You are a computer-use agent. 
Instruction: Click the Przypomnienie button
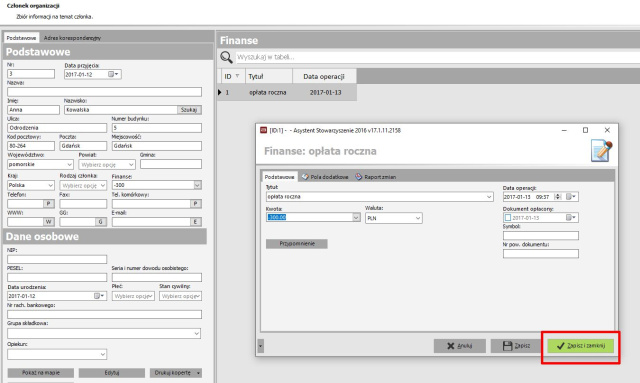(297, 244)
